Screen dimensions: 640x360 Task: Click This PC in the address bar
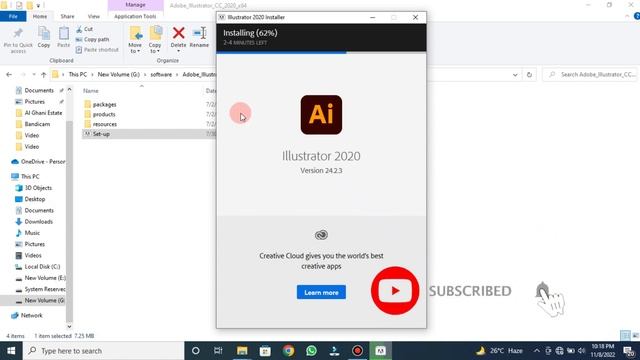tap(78, 75)
